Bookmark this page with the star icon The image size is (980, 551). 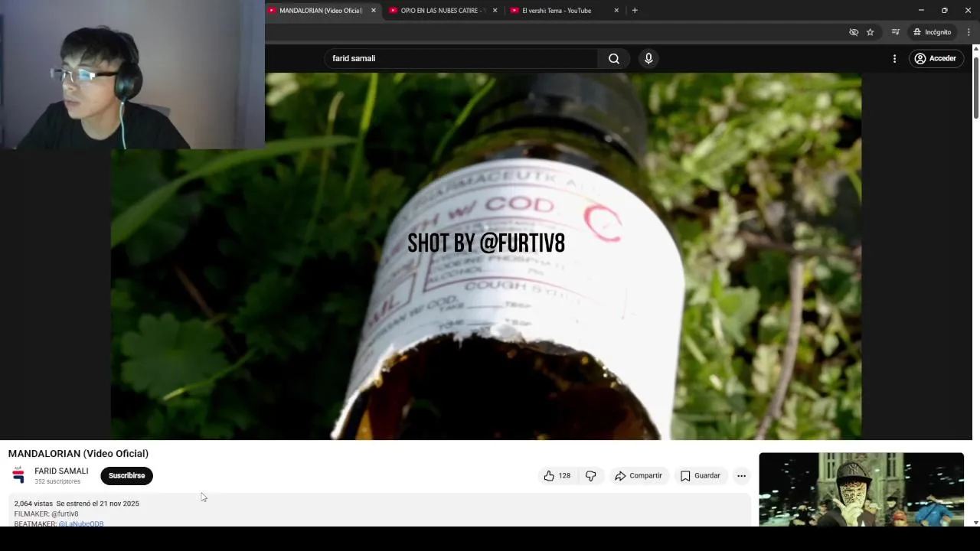coord(871,32)
